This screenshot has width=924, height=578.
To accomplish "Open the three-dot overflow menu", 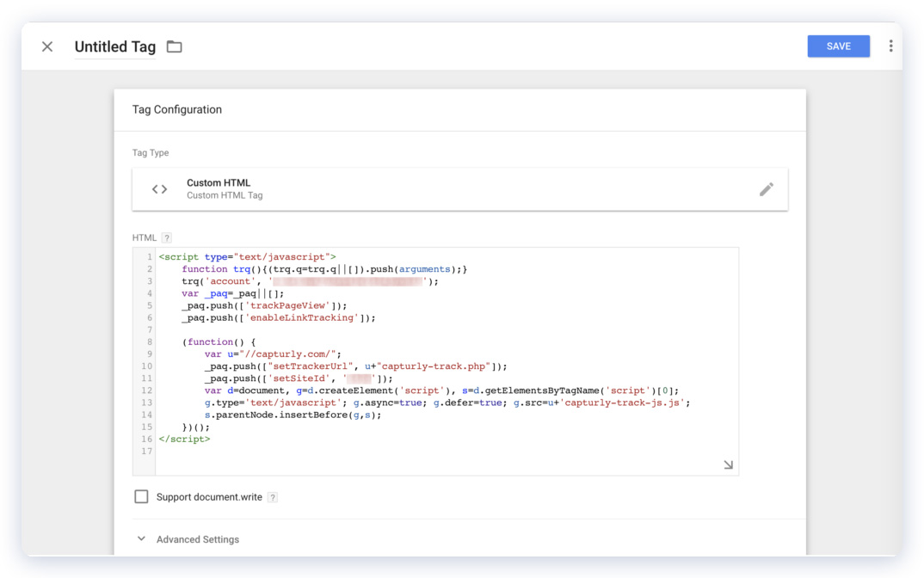I will (x=890, y=46).
